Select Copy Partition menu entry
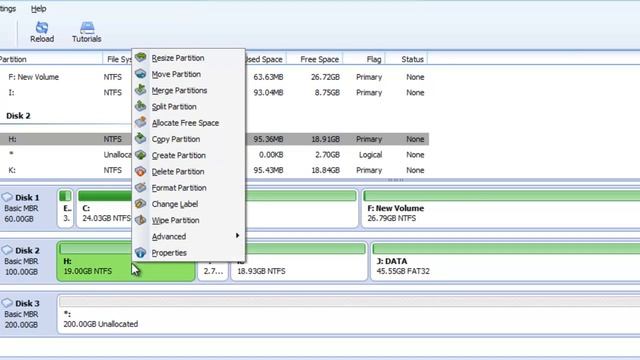This screenshot has width=640, height=360. point(176,139)
